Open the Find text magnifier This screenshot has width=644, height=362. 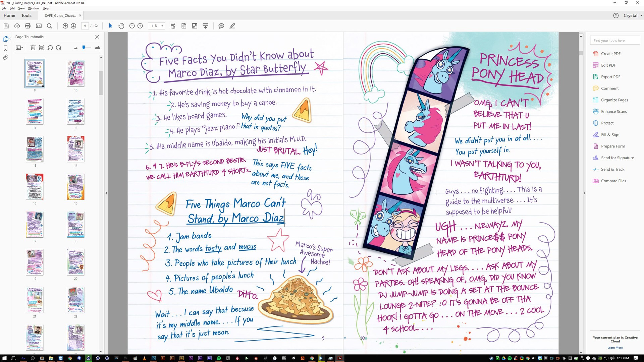49,26
